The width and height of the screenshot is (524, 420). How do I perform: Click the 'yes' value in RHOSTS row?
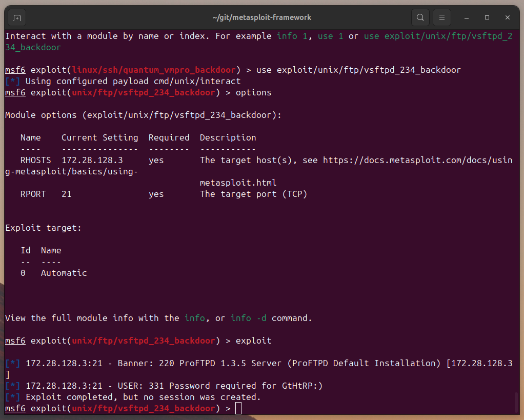(x=156, y=161)
